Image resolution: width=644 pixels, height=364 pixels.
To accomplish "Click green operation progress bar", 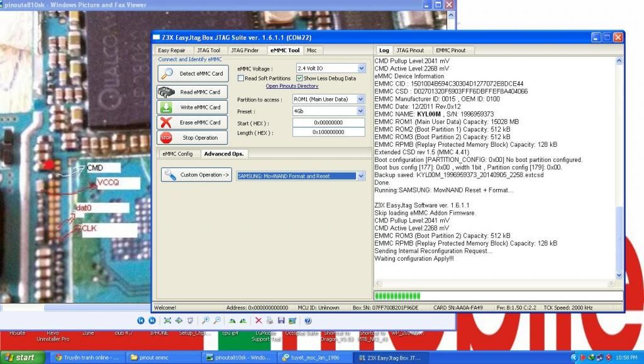I will tap(498, 296).
